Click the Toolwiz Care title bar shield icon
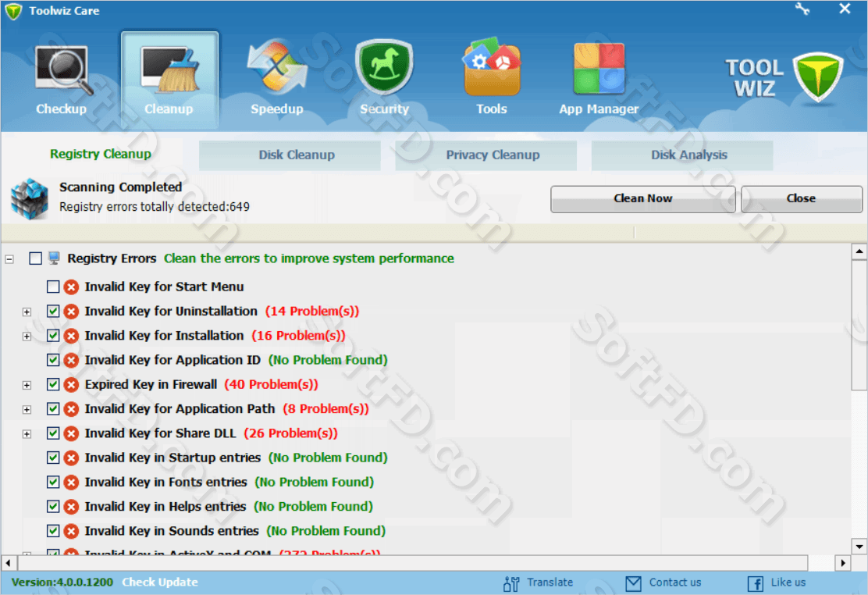Screen dimensions: 868x595 coord(12,11)
